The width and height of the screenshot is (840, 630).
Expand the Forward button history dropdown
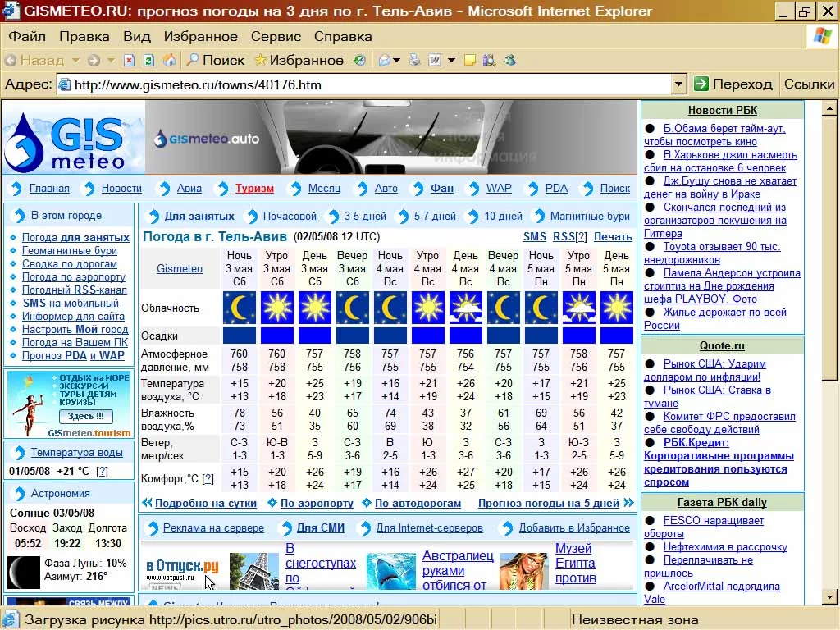(x=110, y=60)
